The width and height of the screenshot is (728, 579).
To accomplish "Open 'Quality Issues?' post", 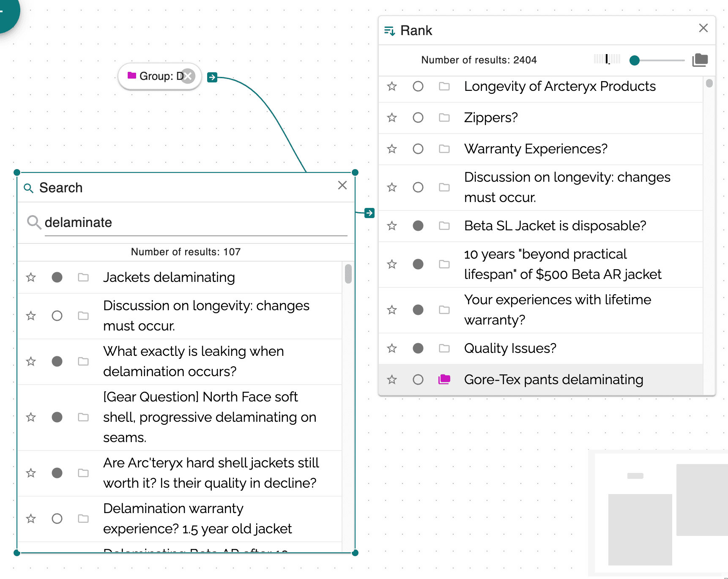I will coord(510,349).
